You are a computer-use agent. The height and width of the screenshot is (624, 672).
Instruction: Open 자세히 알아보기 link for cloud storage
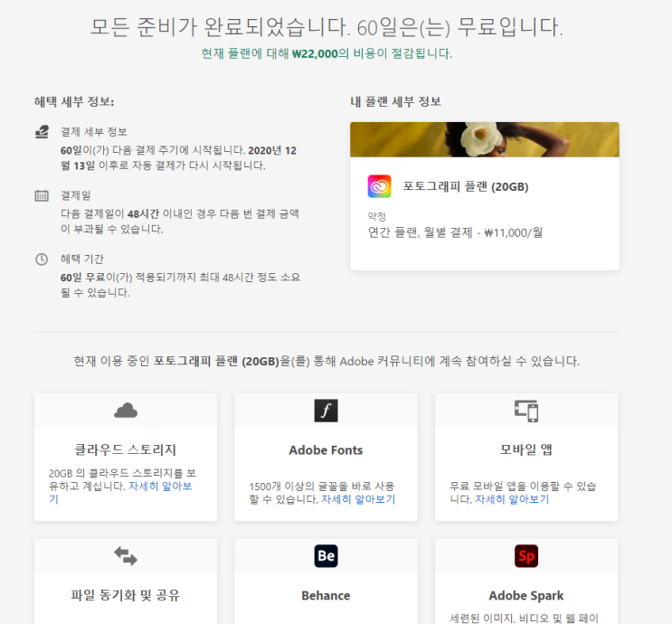pos(160,487)
